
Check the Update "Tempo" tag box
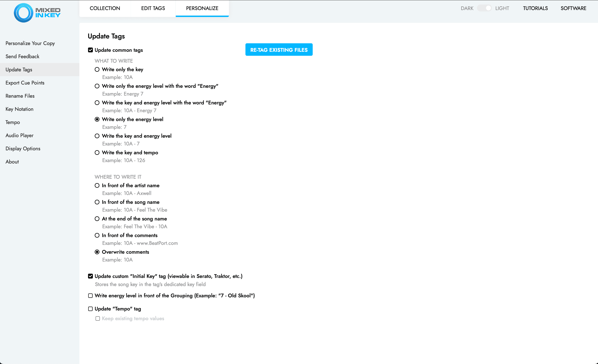click(90, 309)
